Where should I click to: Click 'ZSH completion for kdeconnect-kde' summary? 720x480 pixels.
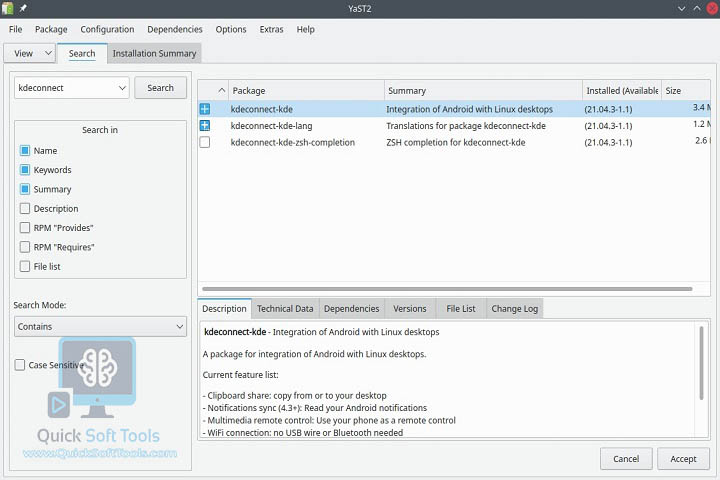[456, 142]
